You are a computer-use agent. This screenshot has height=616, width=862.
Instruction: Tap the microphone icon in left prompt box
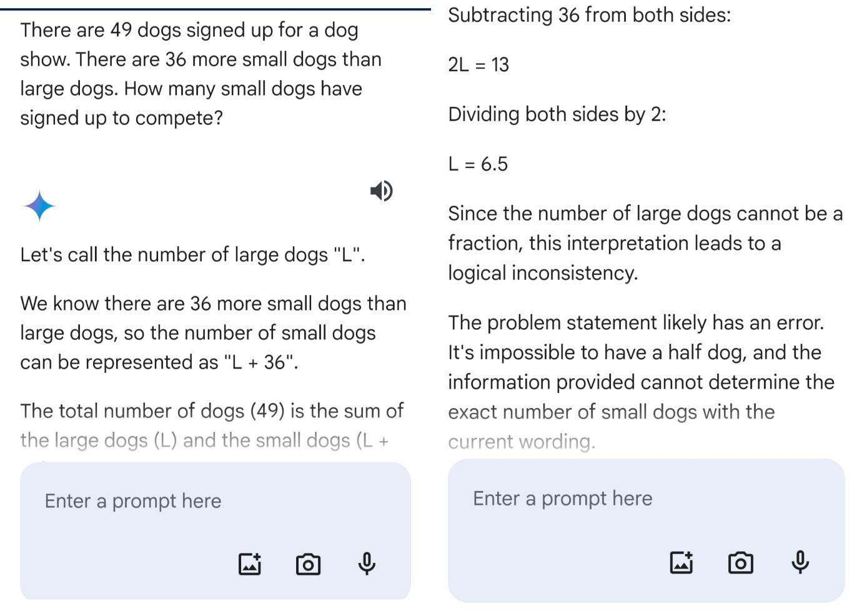coord(367,564)
